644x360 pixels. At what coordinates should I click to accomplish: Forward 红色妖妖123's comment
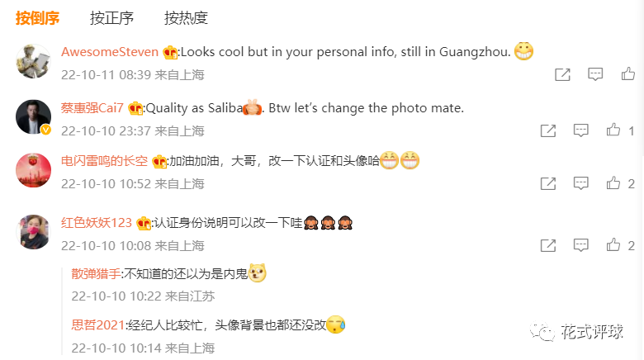point(548,245)
